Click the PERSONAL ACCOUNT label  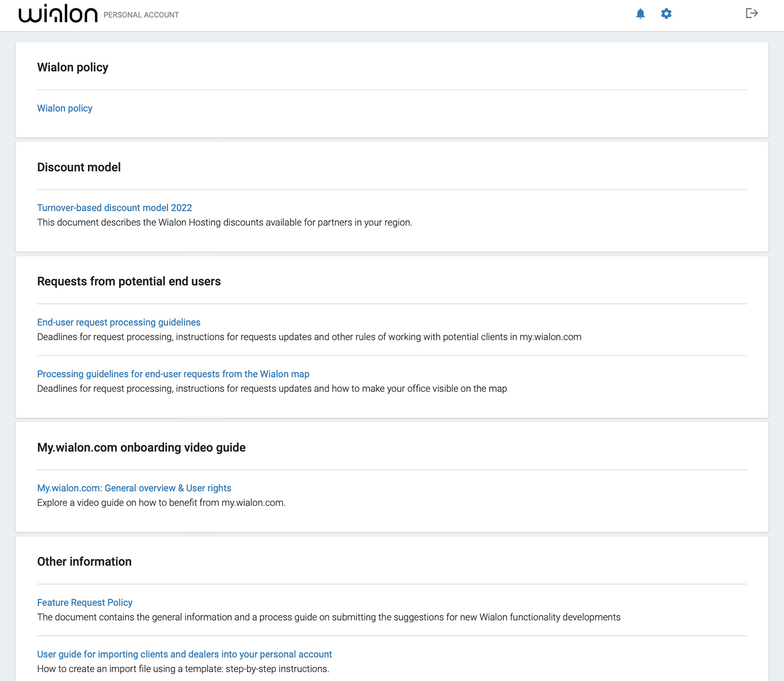point(141,15)
